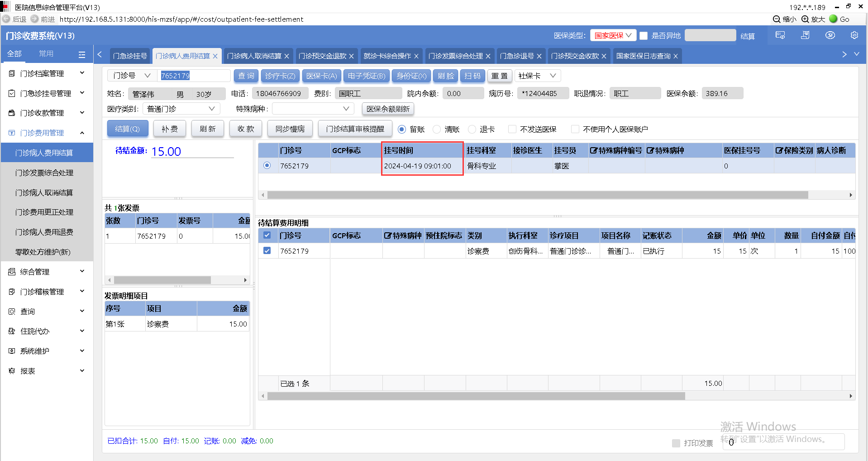This screenshot has width=868, height=461.
Task: Click the 医保卡(A) button
Action: [x=321, y=76]
